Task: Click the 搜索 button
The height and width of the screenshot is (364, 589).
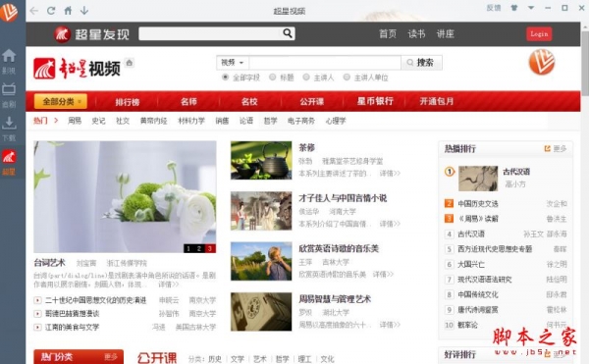Action: pyautogui.click(x=421, y=63)
